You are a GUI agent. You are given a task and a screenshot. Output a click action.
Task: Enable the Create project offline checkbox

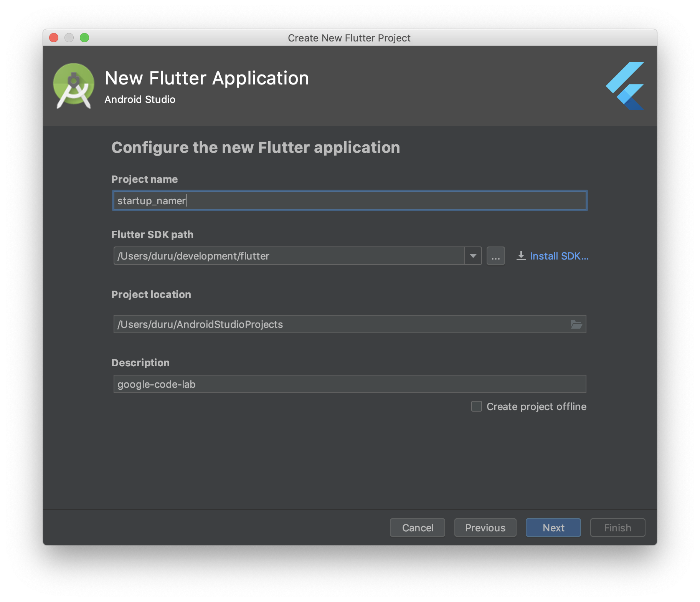476,406
